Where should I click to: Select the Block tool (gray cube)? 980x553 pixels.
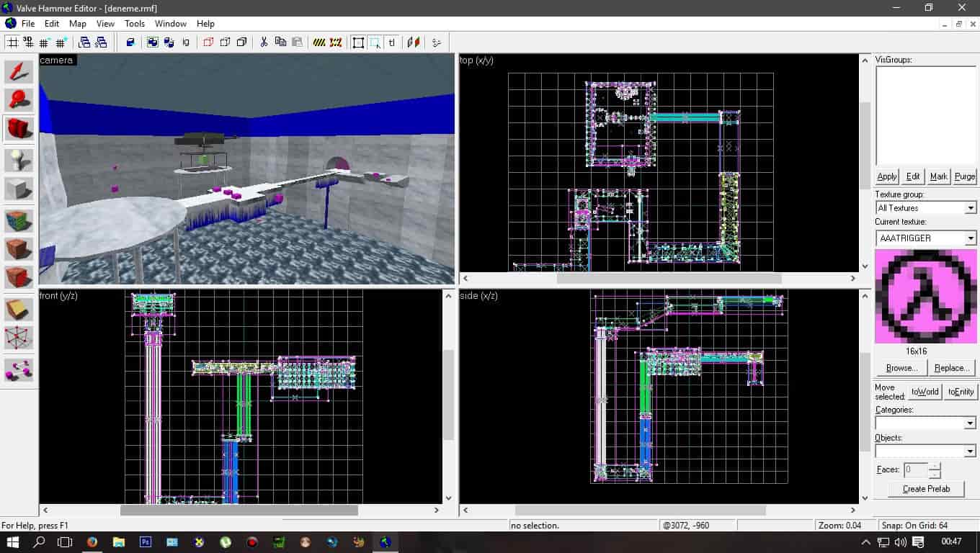(19, 189)
